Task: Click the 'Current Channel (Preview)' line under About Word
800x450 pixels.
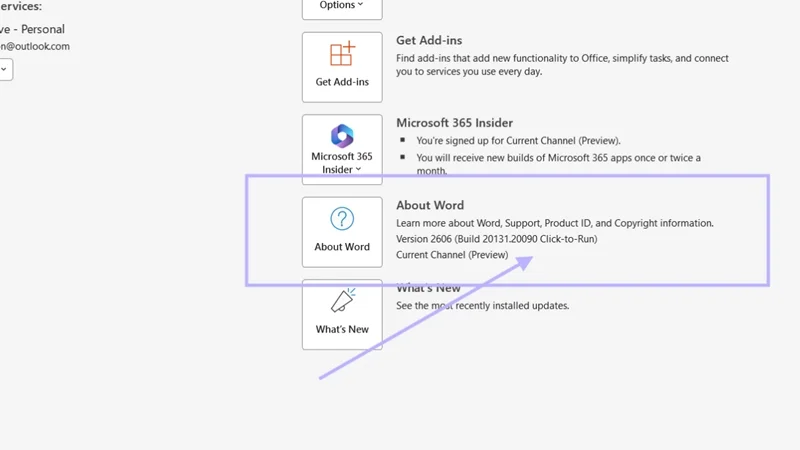Action: point(452,255)
